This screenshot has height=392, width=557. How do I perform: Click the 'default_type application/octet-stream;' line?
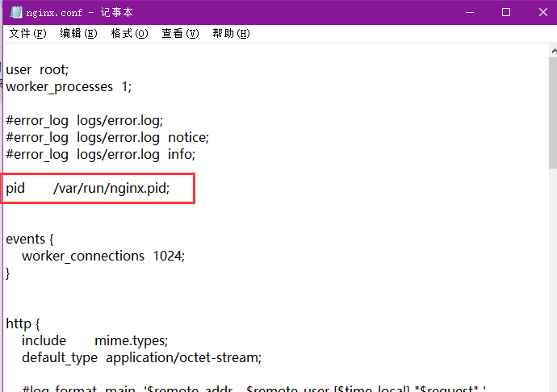141,357
